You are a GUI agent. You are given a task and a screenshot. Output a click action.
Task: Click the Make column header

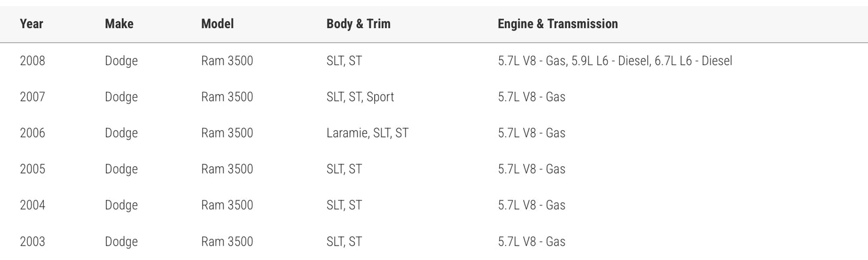click(x=119, y=24)
